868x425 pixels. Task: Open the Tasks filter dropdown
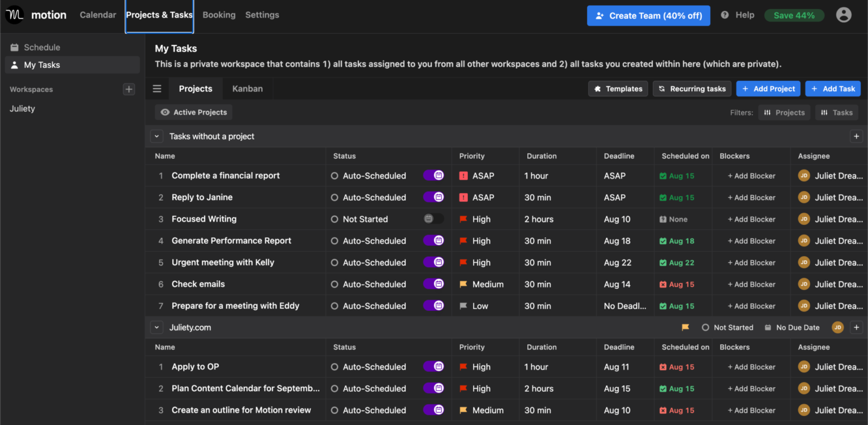[x=836, y=112]
